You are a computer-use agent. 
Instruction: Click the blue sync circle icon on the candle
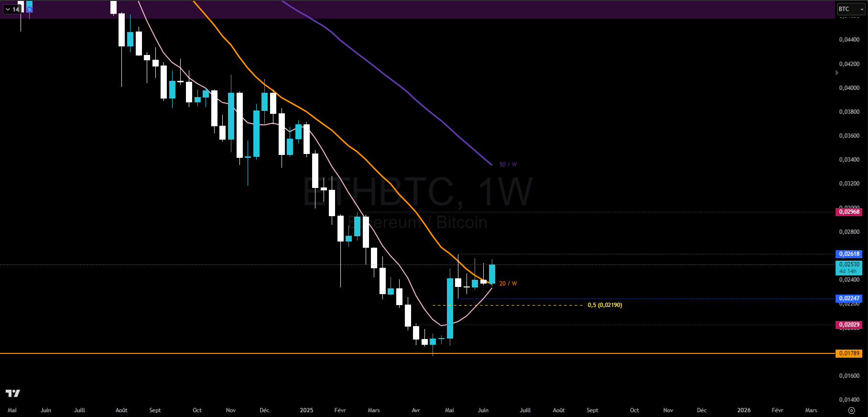pyautogui.click(x=30, y=10)
